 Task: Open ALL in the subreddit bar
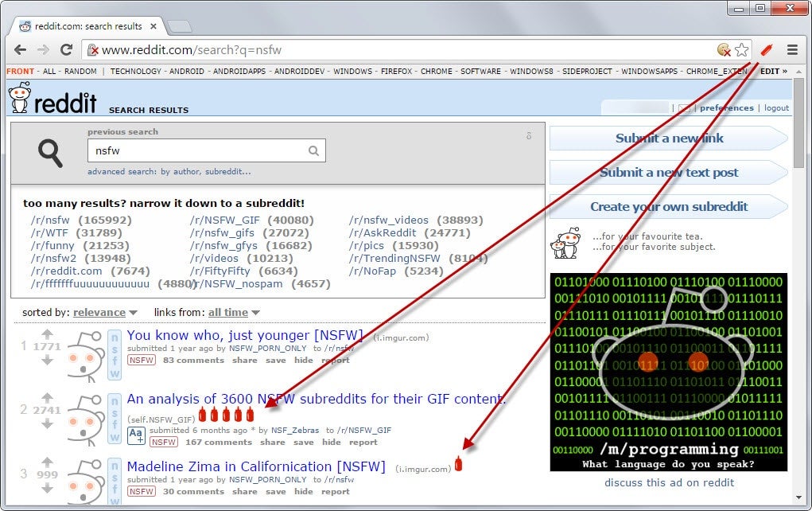tap(49, 71)
